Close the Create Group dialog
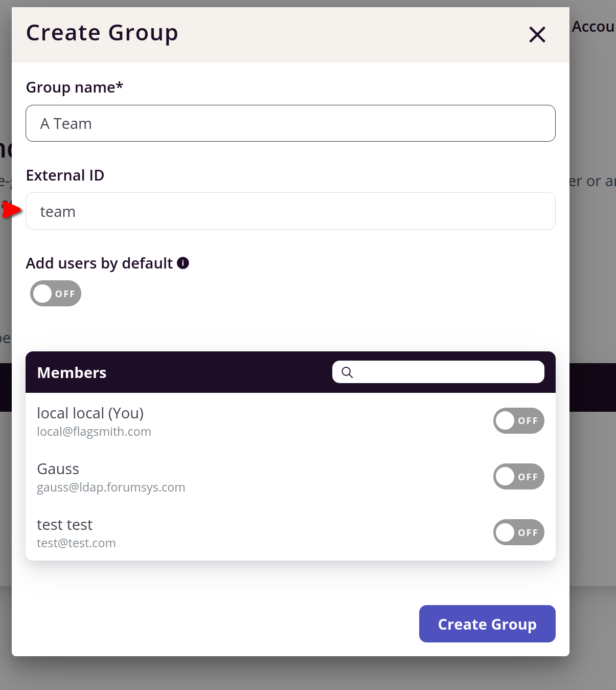This screenshot has width=616, height=690. pos(537,35)
